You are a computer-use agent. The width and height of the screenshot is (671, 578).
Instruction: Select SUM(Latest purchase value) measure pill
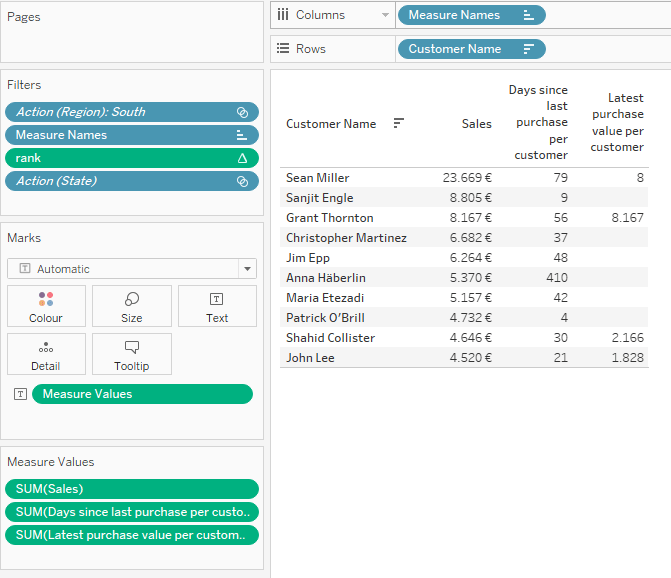tap(131, 535)
